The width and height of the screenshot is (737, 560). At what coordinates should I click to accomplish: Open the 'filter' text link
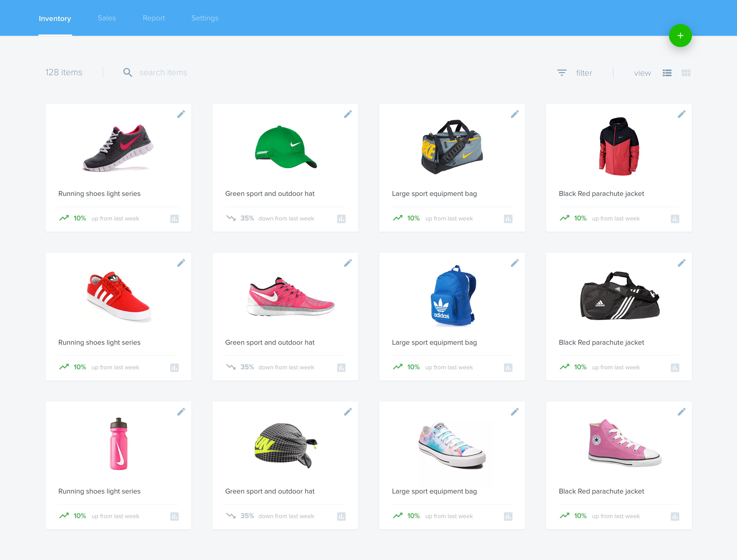[x=584, y=73]
